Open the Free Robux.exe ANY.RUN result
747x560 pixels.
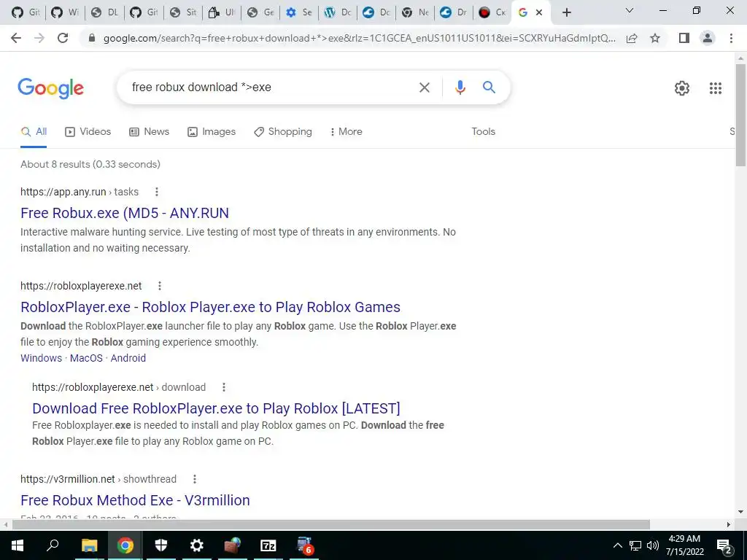tap(125, 213)
